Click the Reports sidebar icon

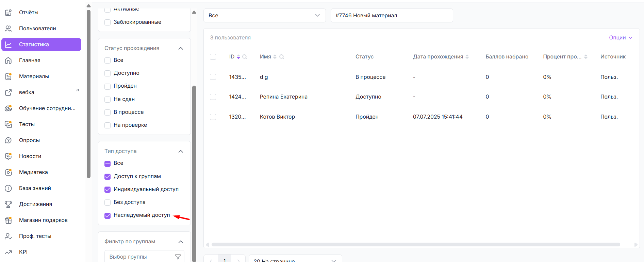[9, 13]
